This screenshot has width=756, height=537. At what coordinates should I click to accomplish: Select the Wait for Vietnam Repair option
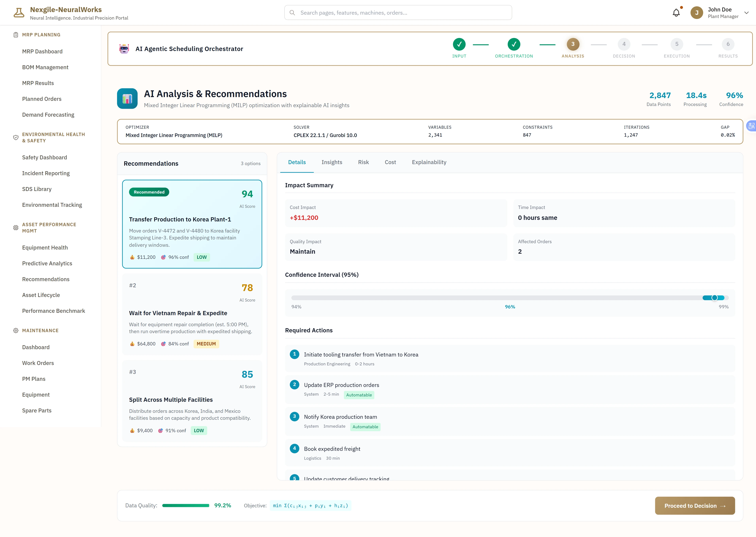(x=192, y=314)
